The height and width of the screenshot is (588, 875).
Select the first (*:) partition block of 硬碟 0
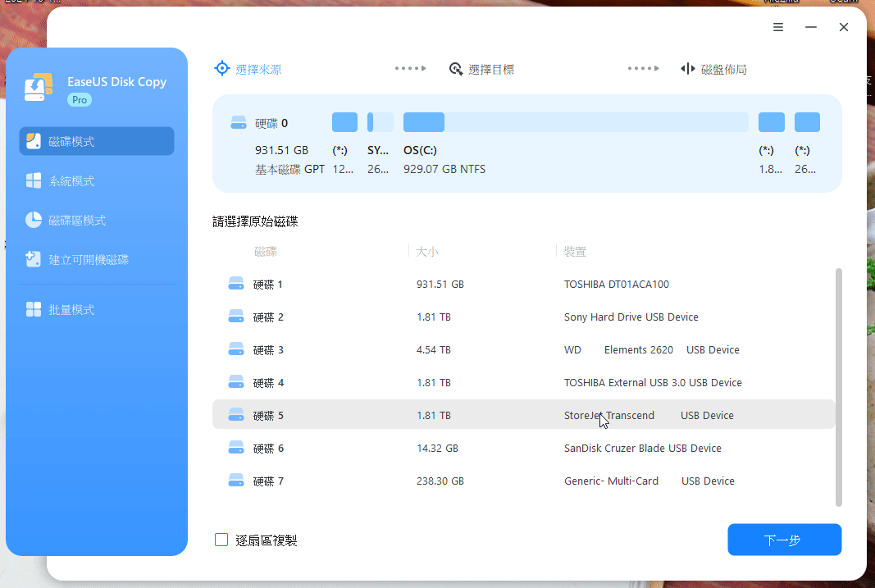[345, 122]
